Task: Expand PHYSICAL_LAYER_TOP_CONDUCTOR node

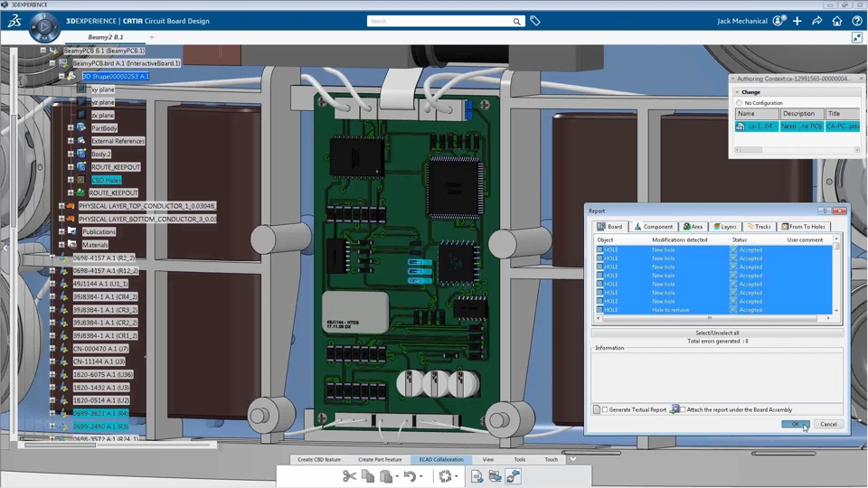Action: 61,206
